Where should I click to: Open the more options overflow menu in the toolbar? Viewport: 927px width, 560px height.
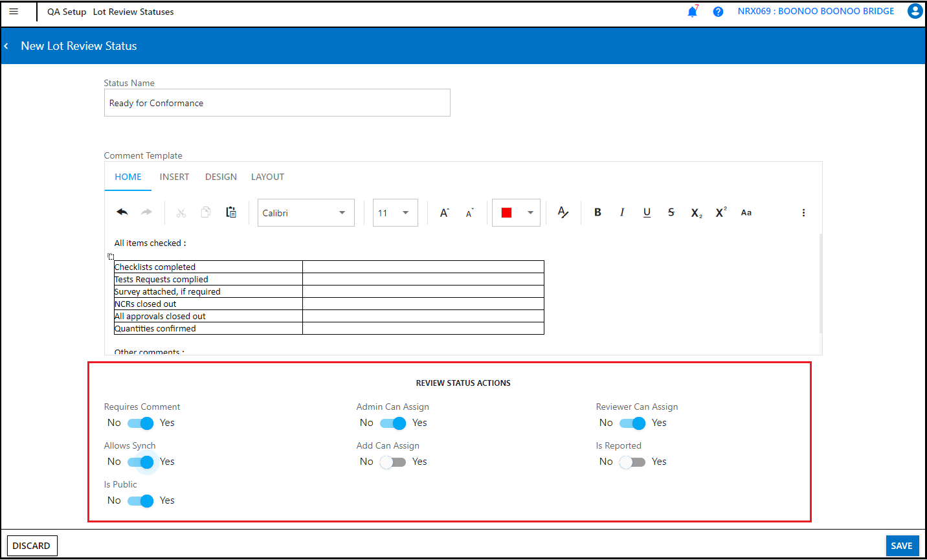tap(803, 212)
